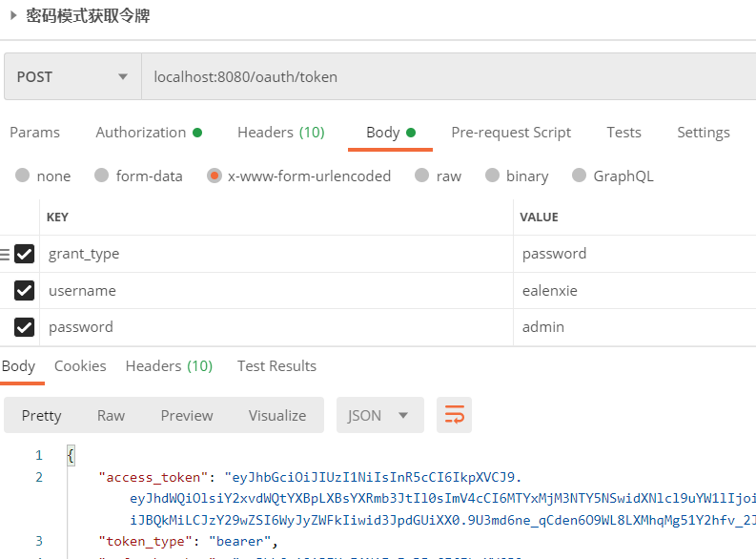Click the username key cell
756x559 pixels.
(x=276, y=290)
